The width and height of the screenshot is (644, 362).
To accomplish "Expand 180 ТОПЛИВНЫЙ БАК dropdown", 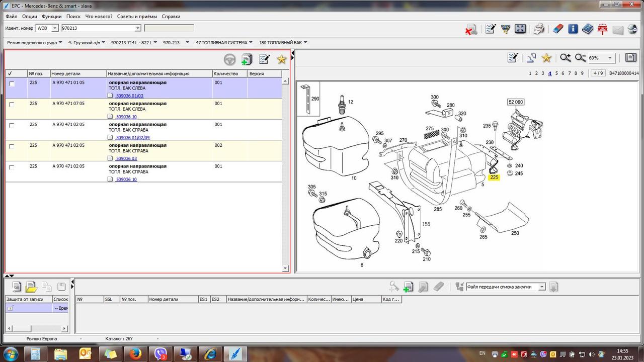I will coord(305,43).
